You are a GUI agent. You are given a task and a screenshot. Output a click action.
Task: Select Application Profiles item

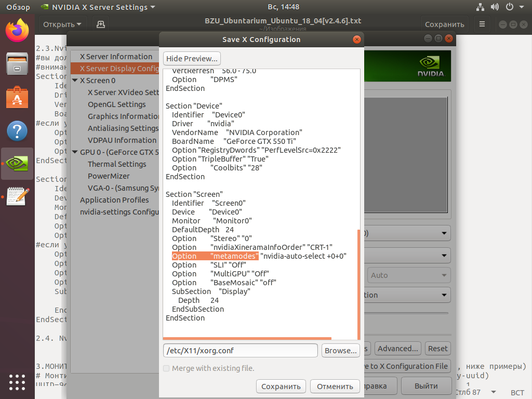tap(114, 200)
